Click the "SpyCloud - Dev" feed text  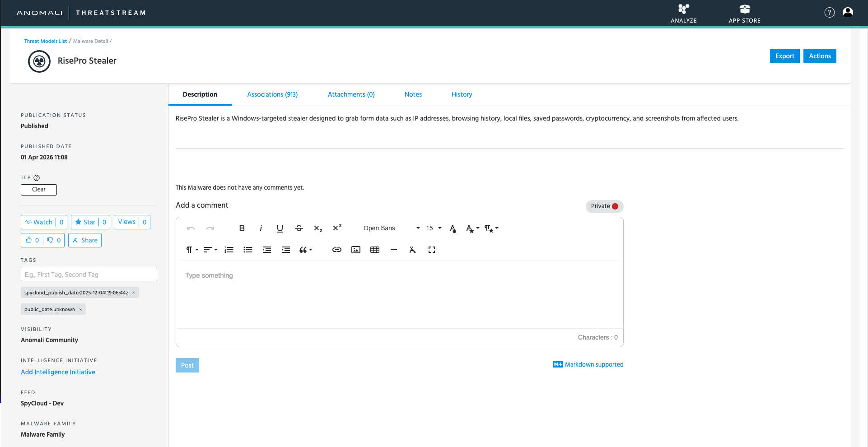coord(42,403)
